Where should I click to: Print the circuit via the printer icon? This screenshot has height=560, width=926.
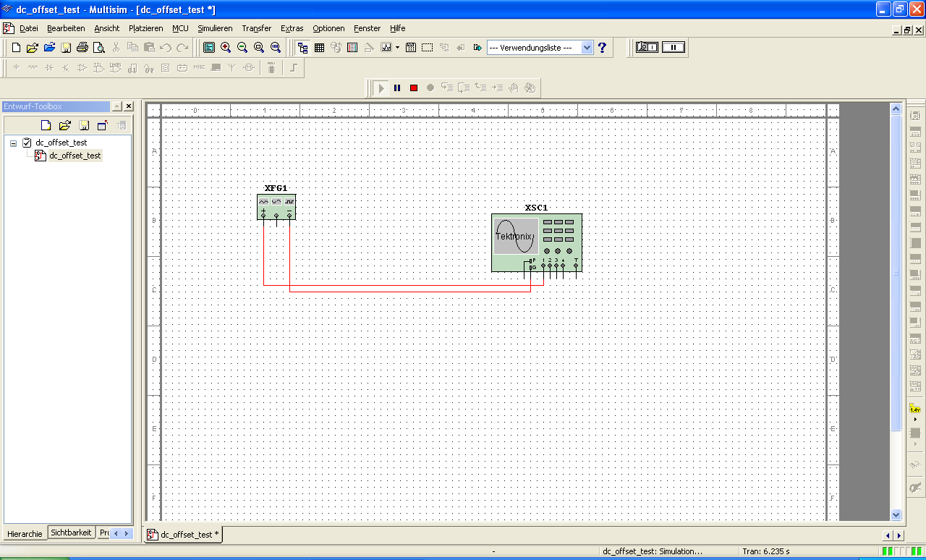[82, 48]
